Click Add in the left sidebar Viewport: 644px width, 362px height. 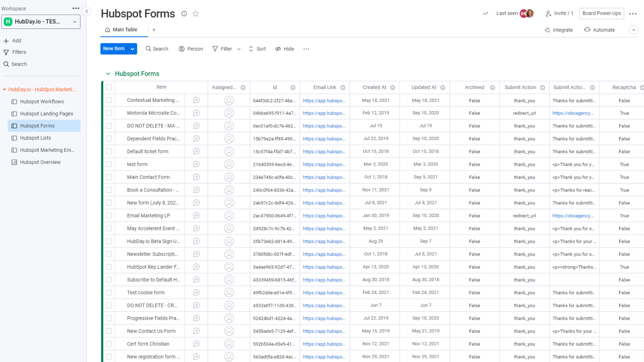coord(12,41)
